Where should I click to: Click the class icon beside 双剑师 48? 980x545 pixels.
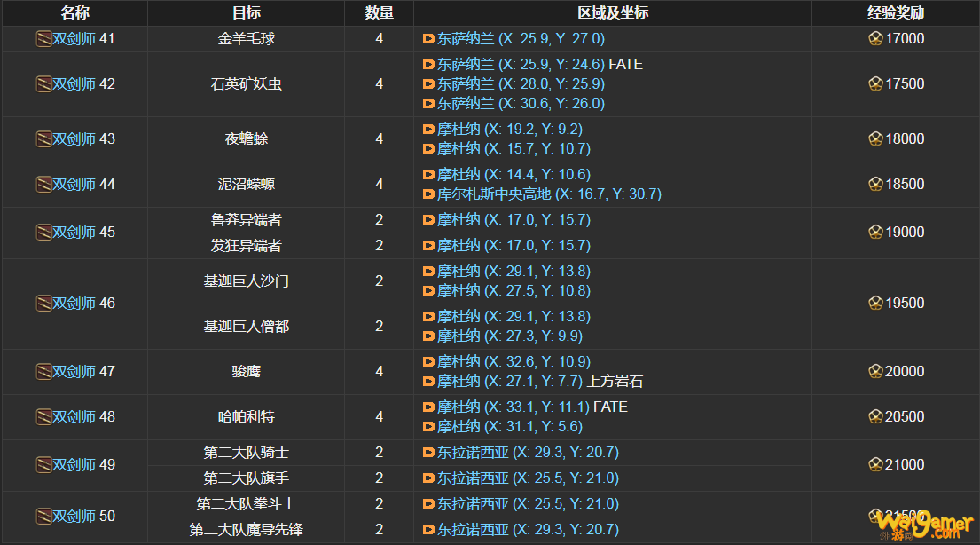43,416
